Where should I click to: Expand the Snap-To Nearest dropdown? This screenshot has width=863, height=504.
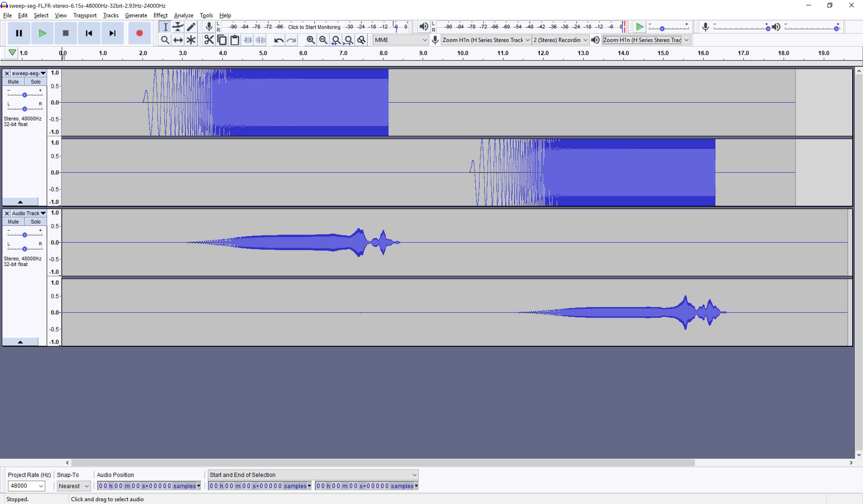click(73, 486)
